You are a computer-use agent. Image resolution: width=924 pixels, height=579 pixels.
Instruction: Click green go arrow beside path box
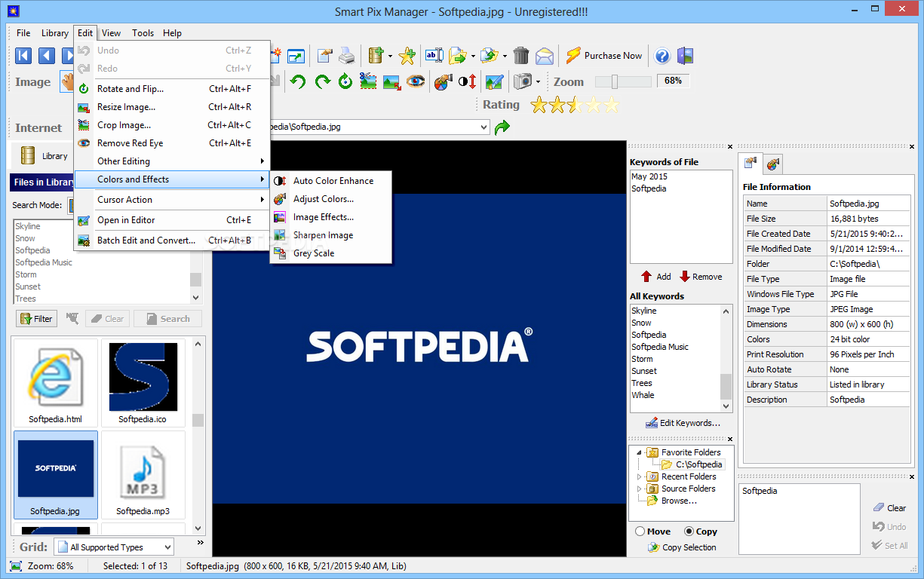point(502,127)
